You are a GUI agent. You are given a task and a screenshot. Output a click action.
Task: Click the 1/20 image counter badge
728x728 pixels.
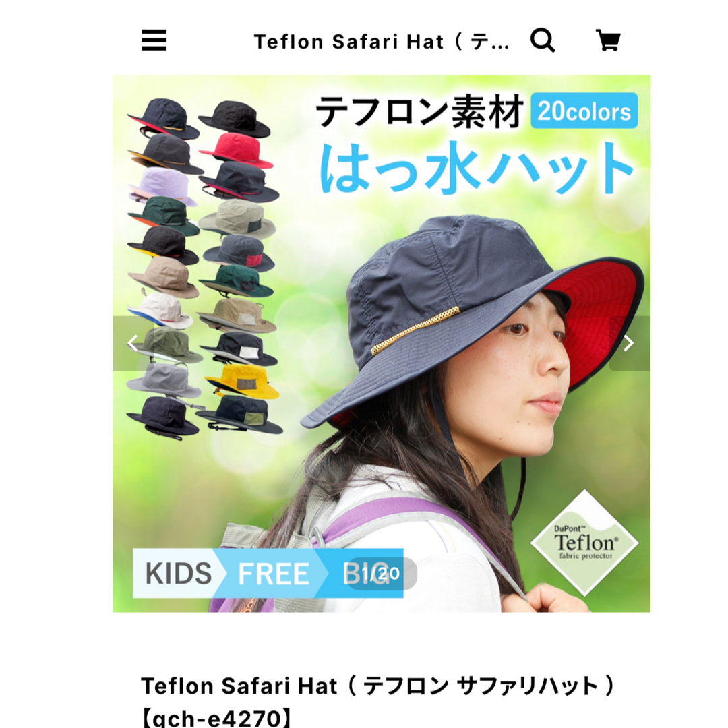tap(381, 574)
